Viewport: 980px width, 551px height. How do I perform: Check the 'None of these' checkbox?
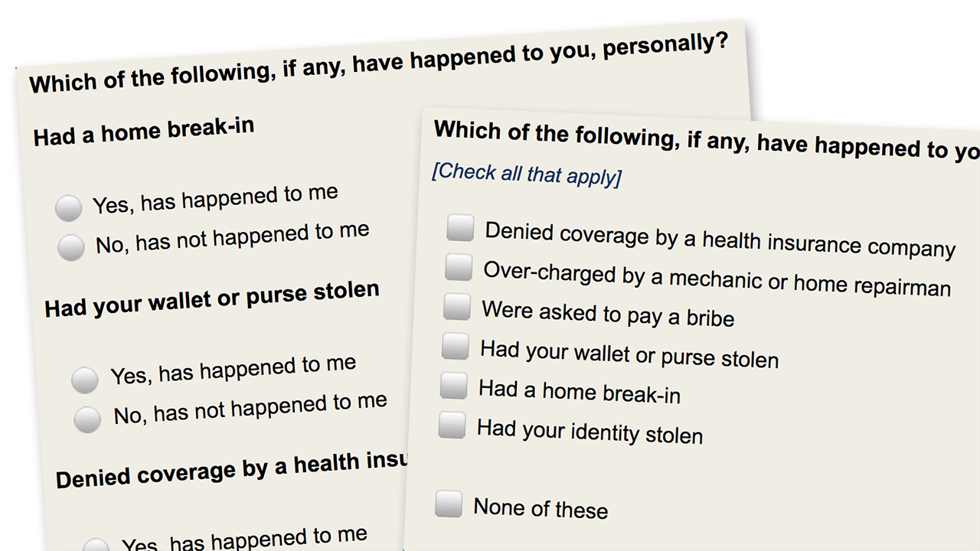[x=449, y=504]
